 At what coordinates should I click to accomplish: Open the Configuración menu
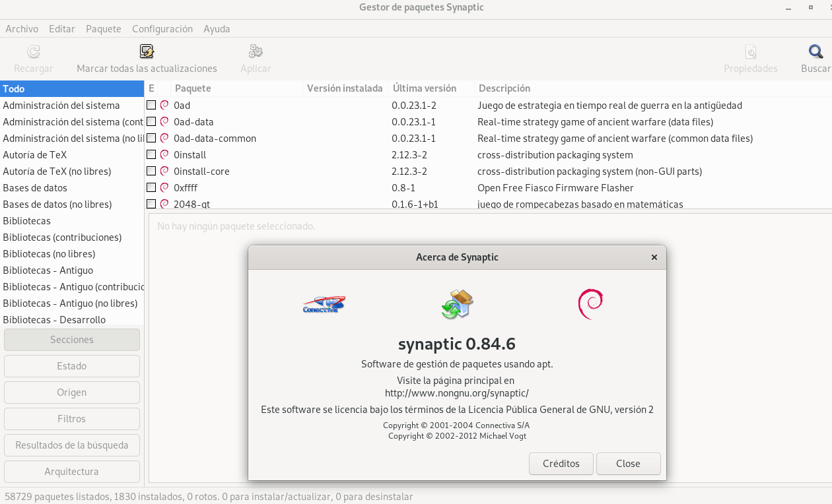pos(162,29)
